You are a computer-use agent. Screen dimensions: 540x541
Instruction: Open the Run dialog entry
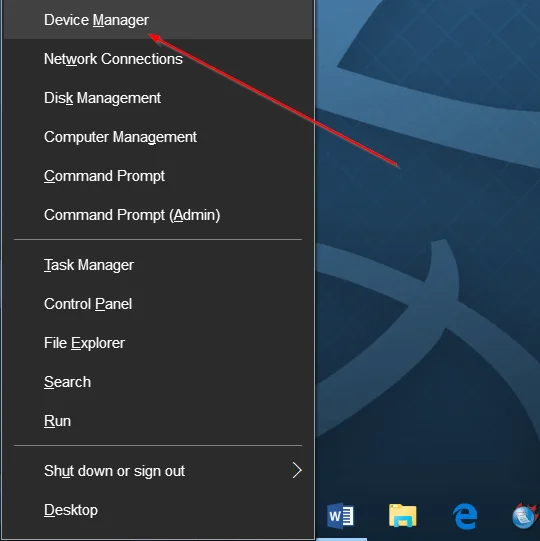(x=158, y=421)
